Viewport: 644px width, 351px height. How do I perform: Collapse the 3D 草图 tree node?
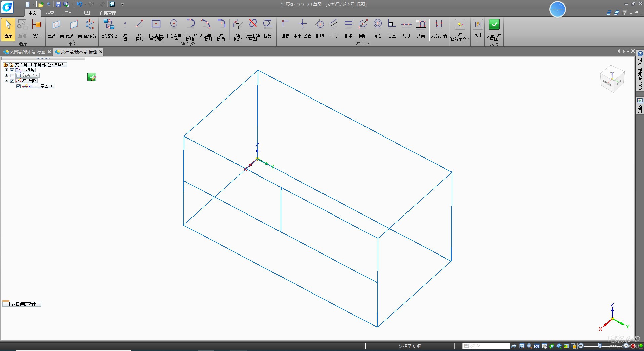pyautogui.click(x=6, y=81)
